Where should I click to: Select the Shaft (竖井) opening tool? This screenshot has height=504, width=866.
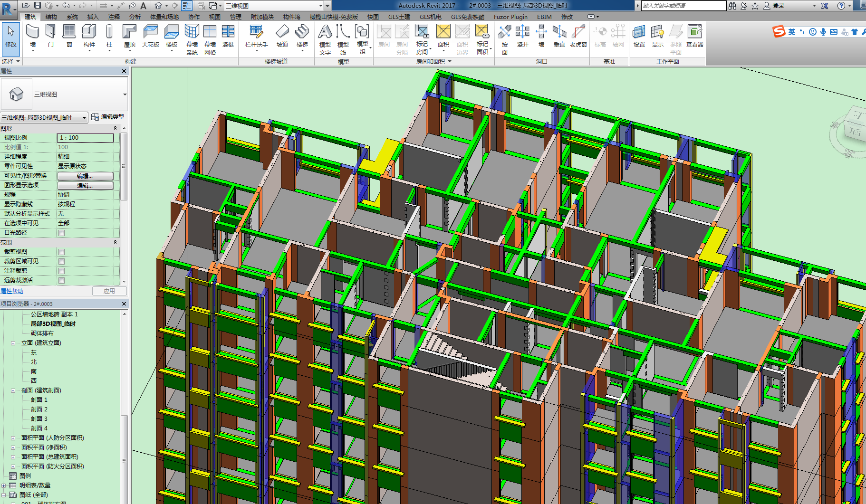pos(523,36)
